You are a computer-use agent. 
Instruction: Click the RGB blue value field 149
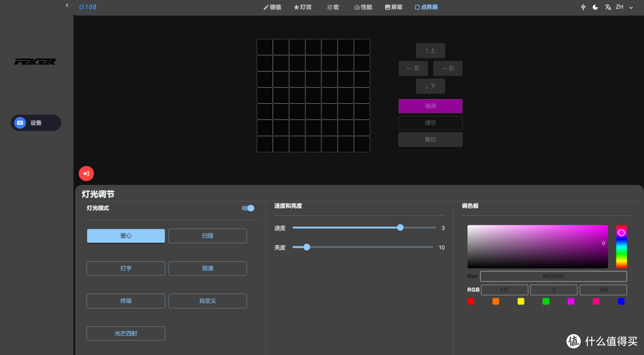[x=603, y=290]
